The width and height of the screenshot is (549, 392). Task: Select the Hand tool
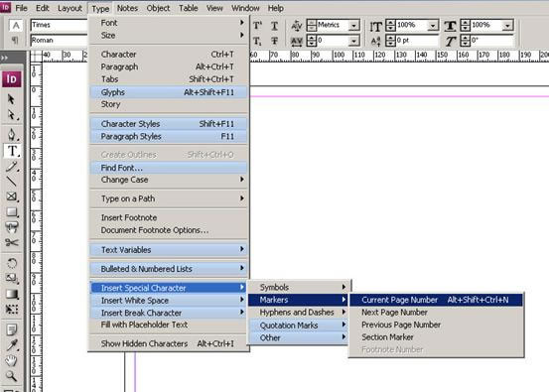coord(11,360)
